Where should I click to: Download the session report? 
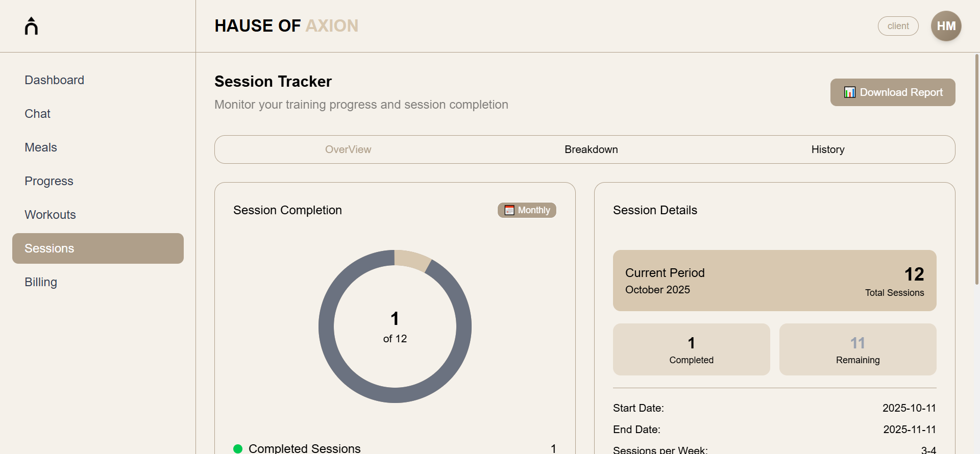tap(893, 92)
